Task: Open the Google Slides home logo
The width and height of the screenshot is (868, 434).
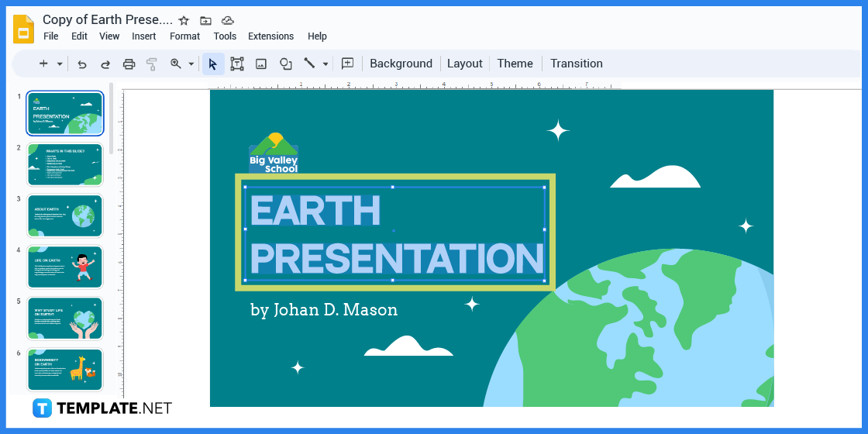Action: click(24, 29)
